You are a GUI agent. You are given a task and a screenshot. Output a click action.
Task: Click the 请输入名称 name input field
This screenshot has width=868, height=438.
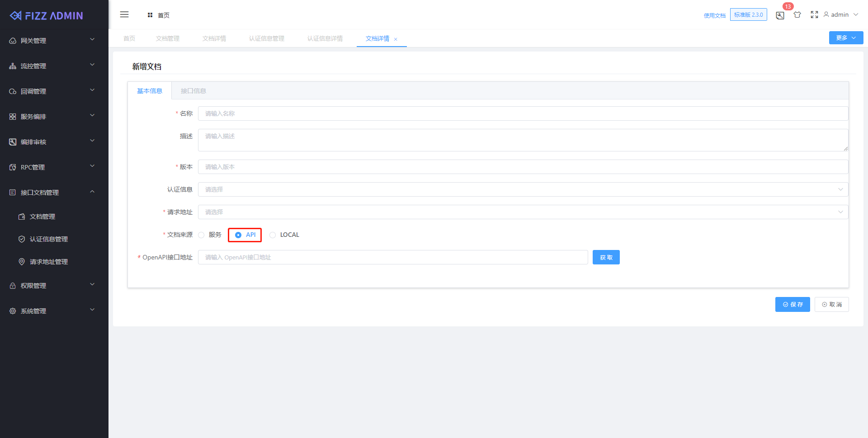[x=522, y=113]
